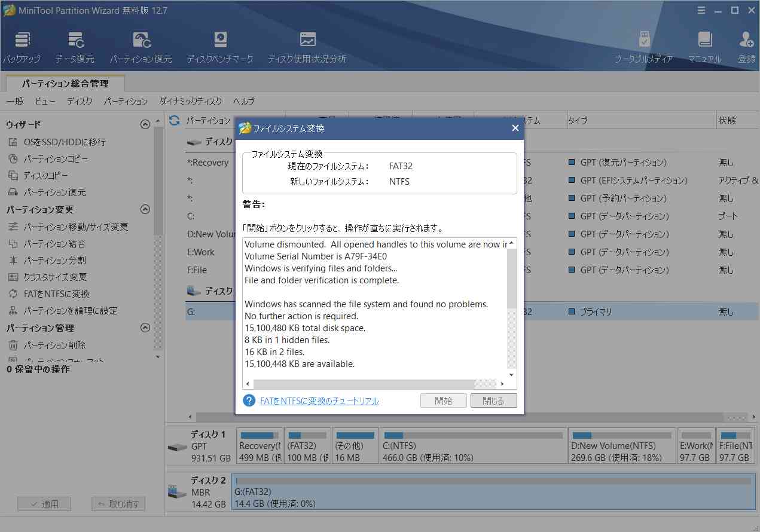Click the 閉じる button in dialog
This screenshot has height=532, width=760.
click(494, 401)
